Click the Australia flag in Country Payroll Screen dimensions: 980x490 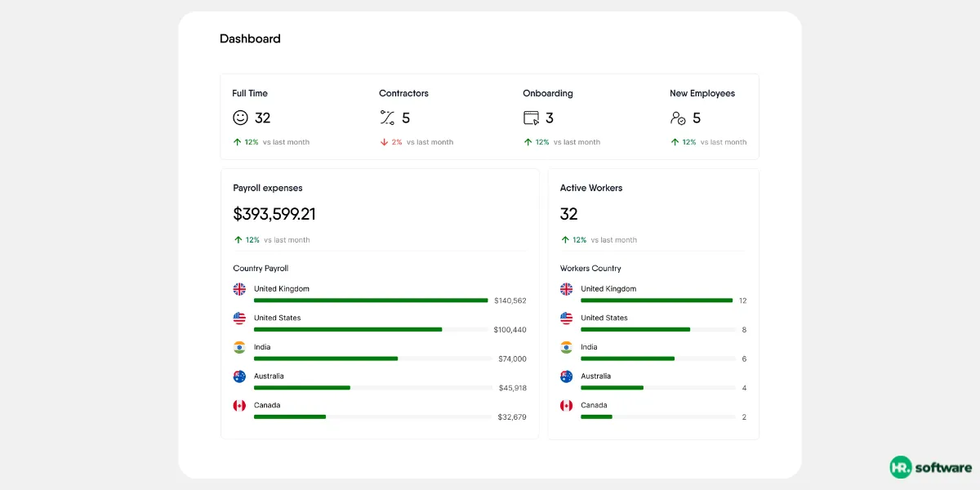point(239,376)
